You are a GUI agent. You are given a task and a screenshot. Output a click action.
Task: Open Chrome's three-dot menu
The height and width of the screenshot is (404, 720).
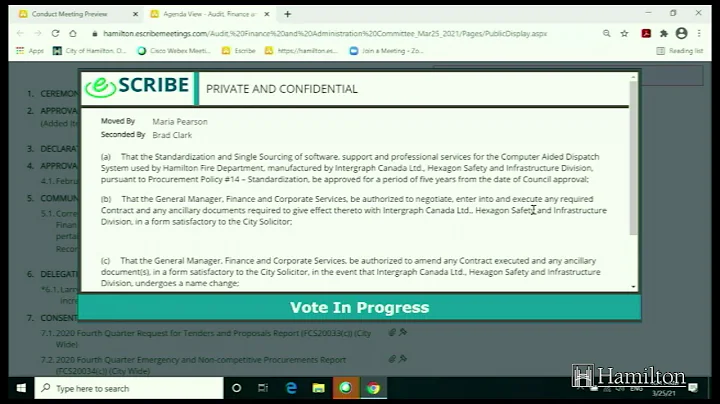pyautogui.click(x=699, y=34)
